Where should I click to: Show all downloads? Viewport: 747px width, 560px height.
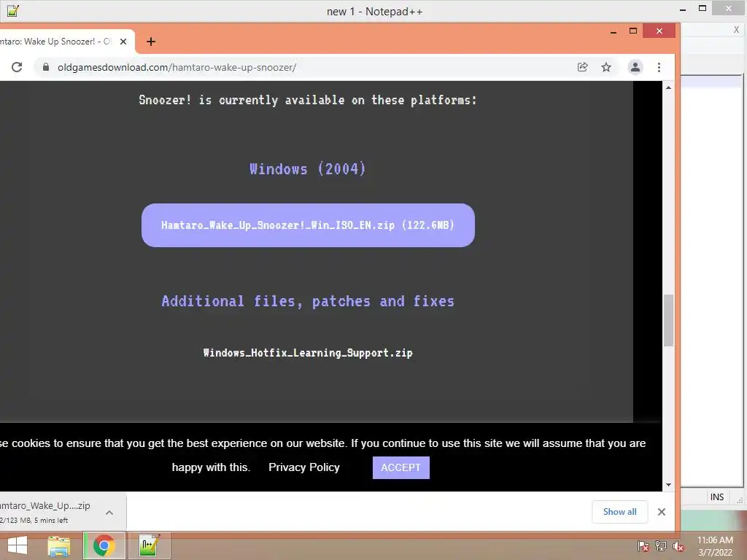click(x=619, y=512)
